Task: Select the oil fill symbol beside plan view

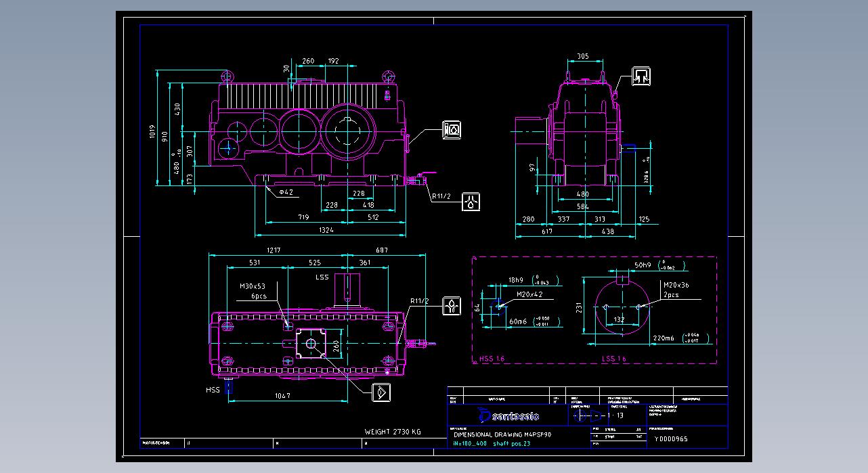Action: 452,306
